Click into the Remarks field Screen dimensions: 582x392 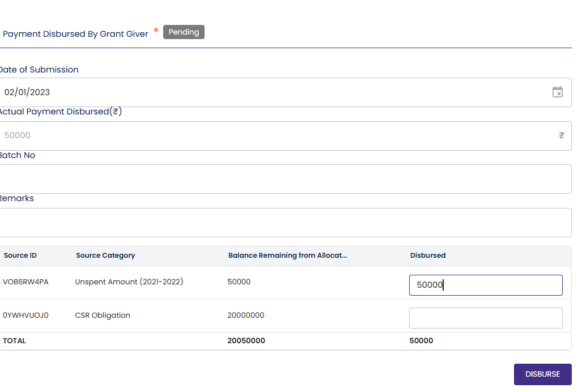pos(283,223)
